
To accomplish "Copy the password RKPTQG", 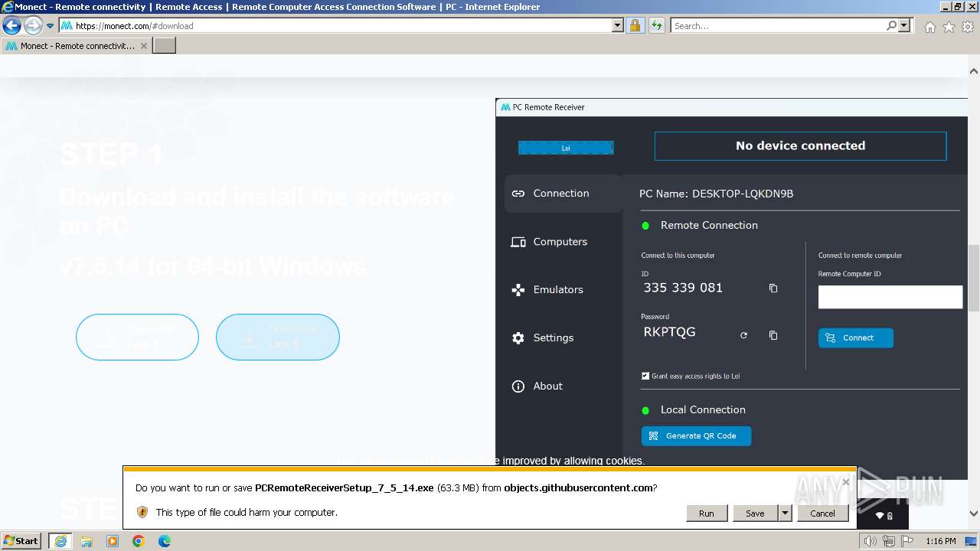I will 773,335.
